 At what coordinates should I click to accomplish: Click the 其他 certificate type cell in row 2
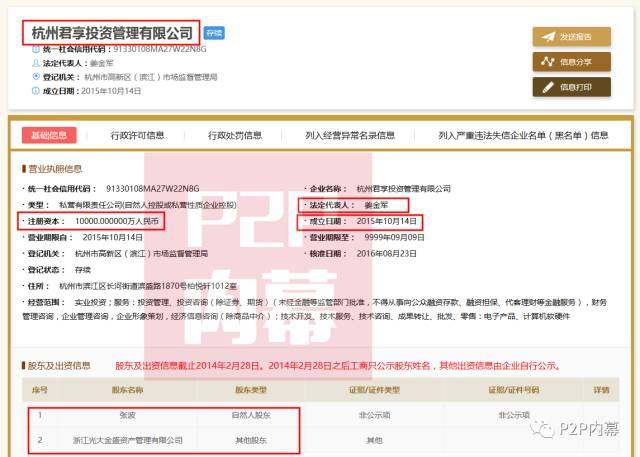tap(374, 440)
